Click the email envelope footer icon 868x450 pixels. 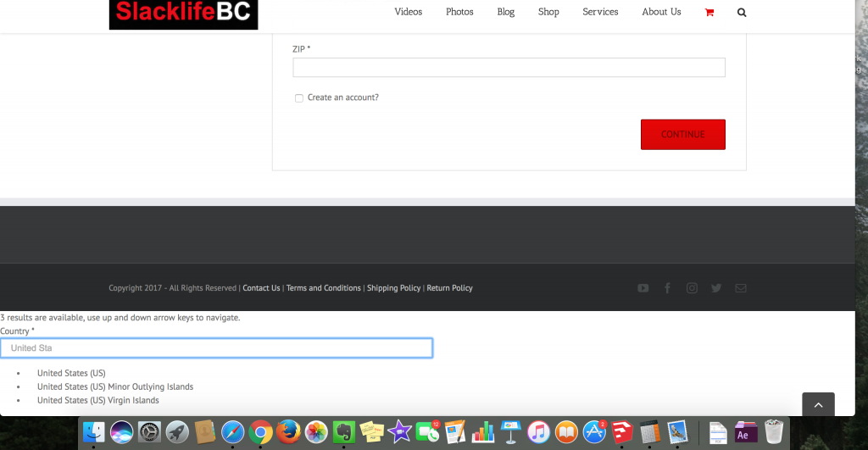(741, 288)
